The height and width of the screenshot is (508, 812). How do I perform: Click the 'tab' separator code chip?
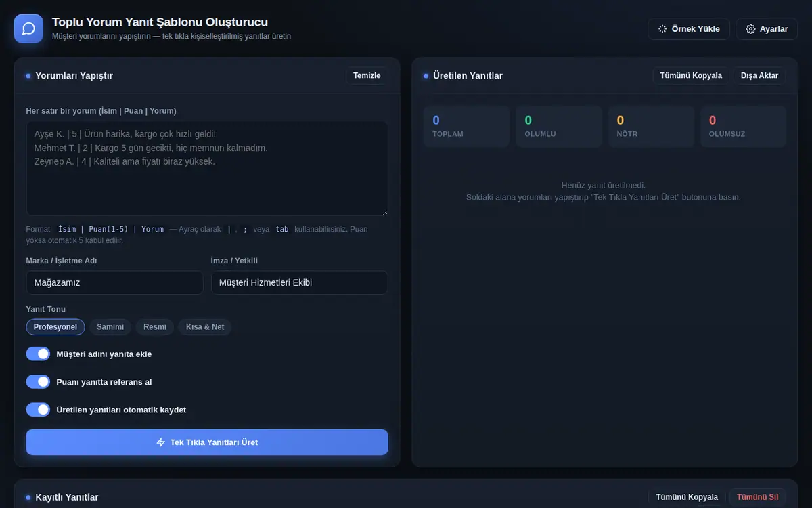point(282,229)
